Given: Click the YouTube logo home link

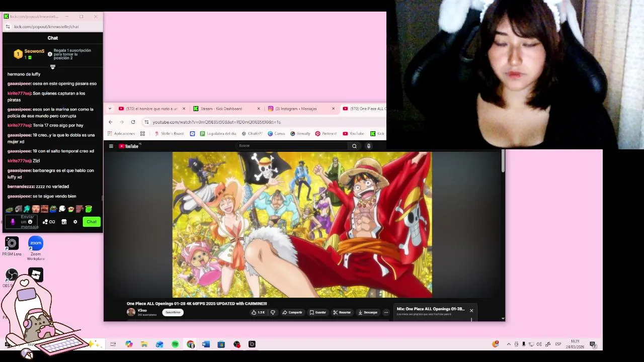Looking at the screenshot, I should click(x=129, y=146).
